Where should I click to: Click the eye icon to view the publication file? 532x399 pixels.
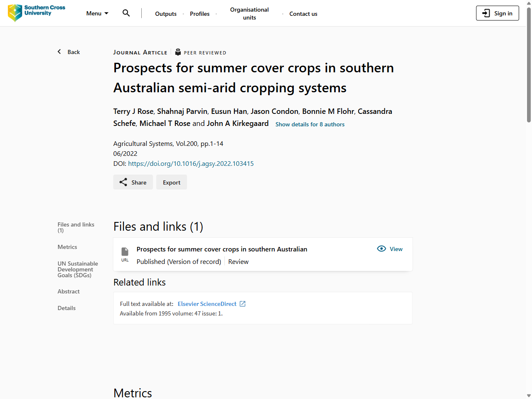point(381,249)
